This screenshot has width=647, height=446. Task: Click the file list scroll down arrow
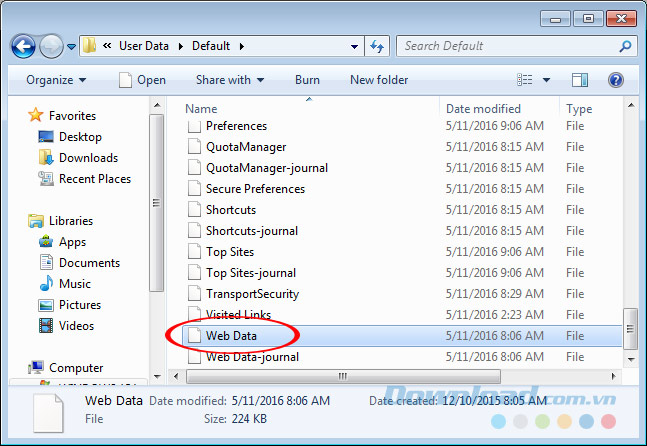pos(630,359)
